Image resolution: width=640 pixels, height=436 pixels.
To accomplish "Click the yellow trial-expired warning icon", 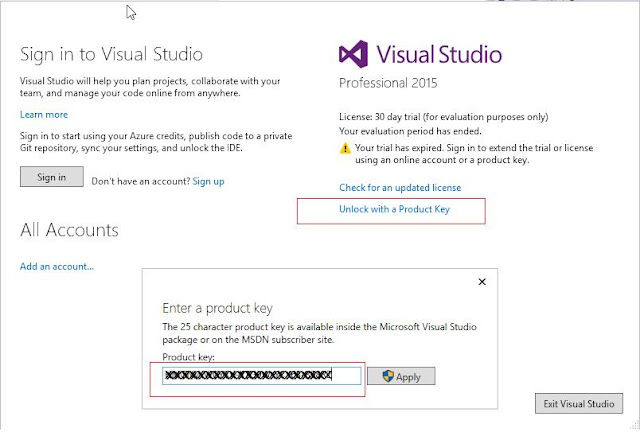I will click(346, 148).
